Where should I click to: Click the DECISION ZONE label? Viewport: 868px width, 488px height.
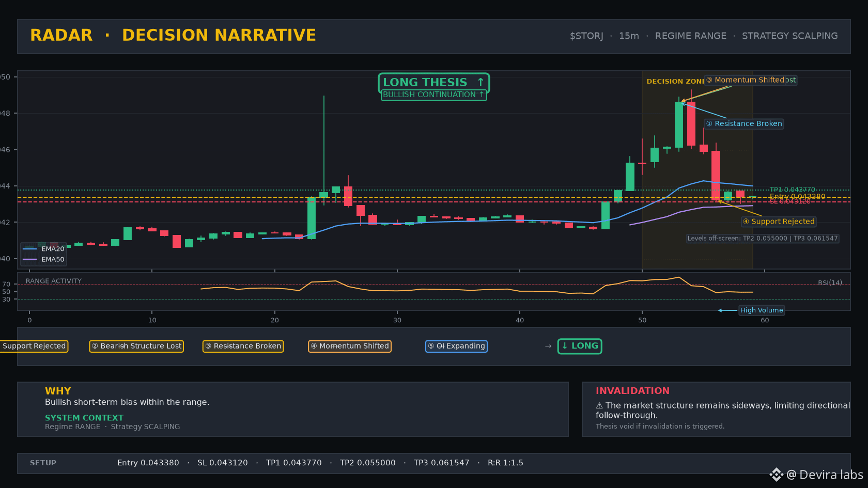pyautogui.click(x=675, y=82)
